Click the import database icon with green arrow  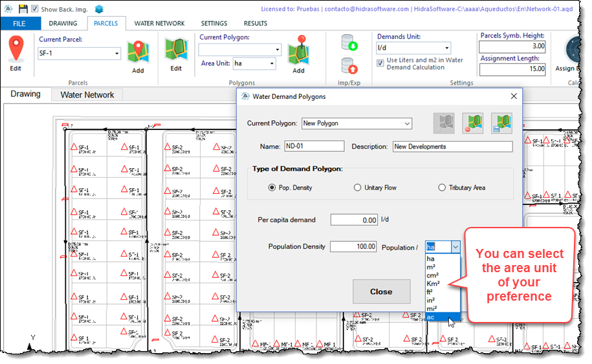point(349,43)
